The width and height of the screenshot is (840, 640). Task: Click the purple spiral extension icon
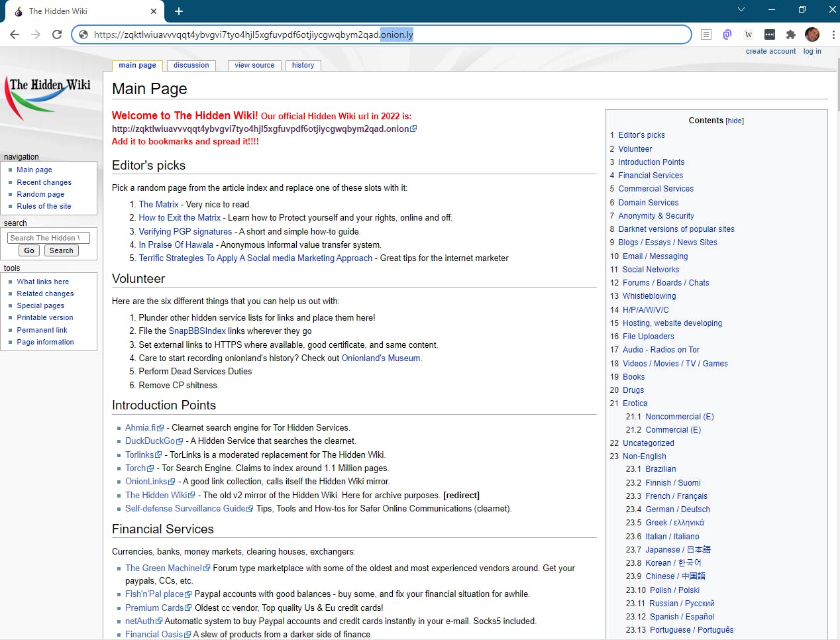pyautogui.click(x=727, y=34)
